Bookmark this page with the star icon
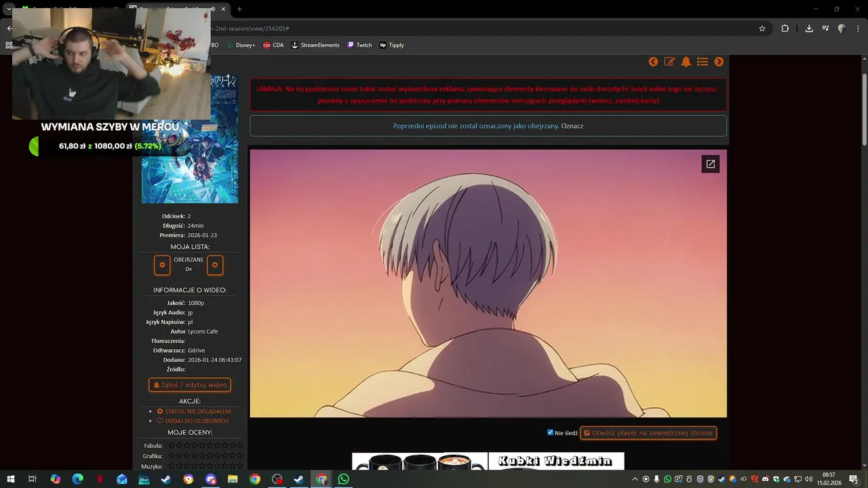This screenshot has height=488, width=868. 762,28
